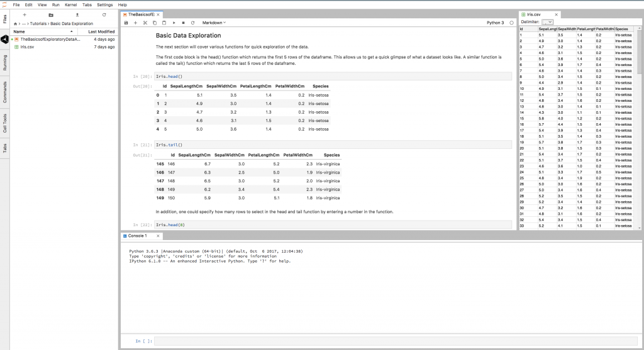Cut selected cell with scissors icon
This screenshot has width=644, height=350.
pos(145,23)
